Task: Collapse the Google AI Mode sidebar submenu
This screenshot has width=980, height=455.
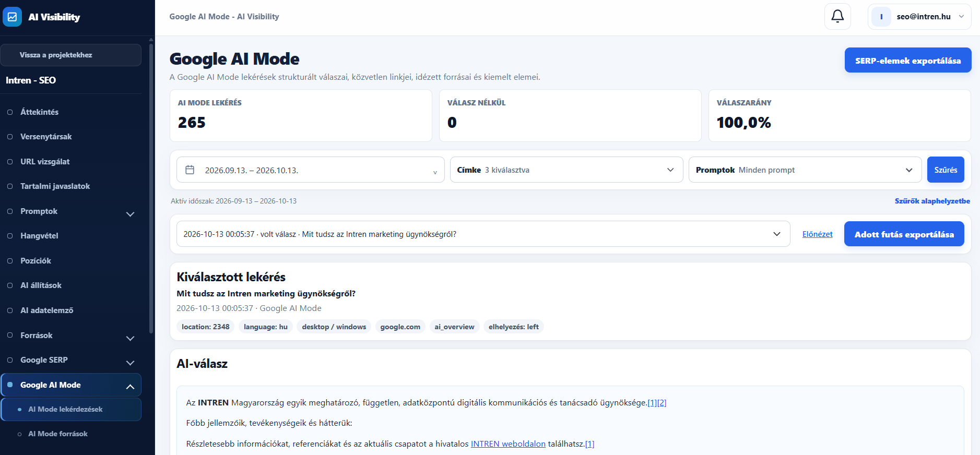Action: (131, 387)
